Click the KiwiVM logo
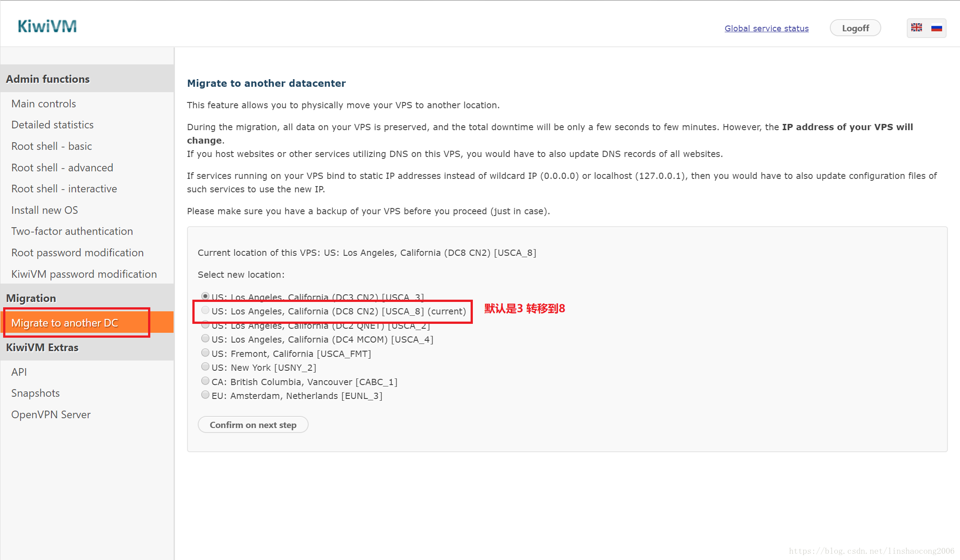The height and width of the screenshot is (560, 960). pyautogui.click(x=47, y=26)
